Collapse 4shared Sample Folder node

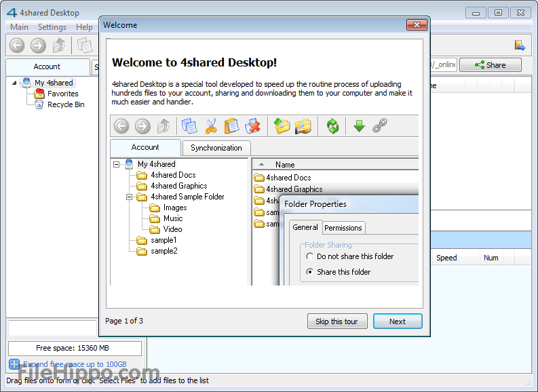(129, 197)
